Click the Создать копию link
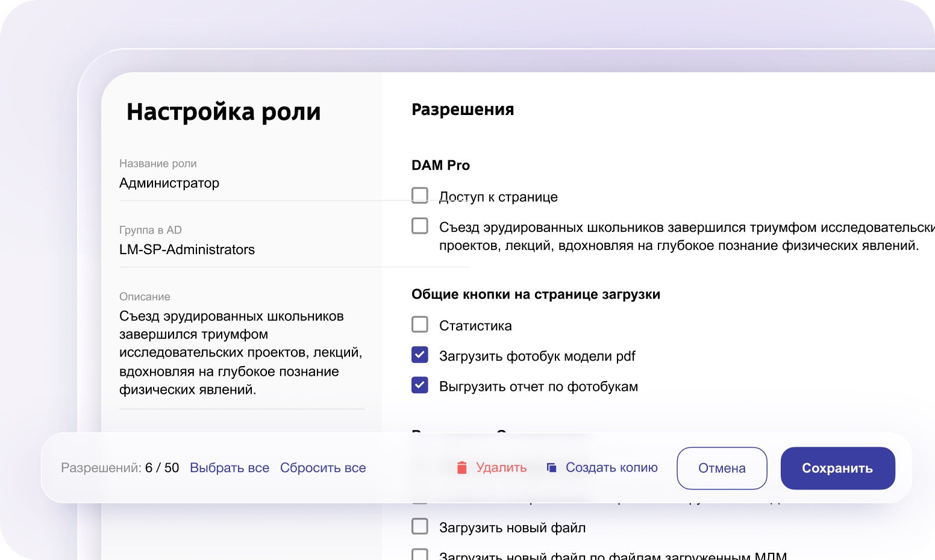 tap(611, 468)
